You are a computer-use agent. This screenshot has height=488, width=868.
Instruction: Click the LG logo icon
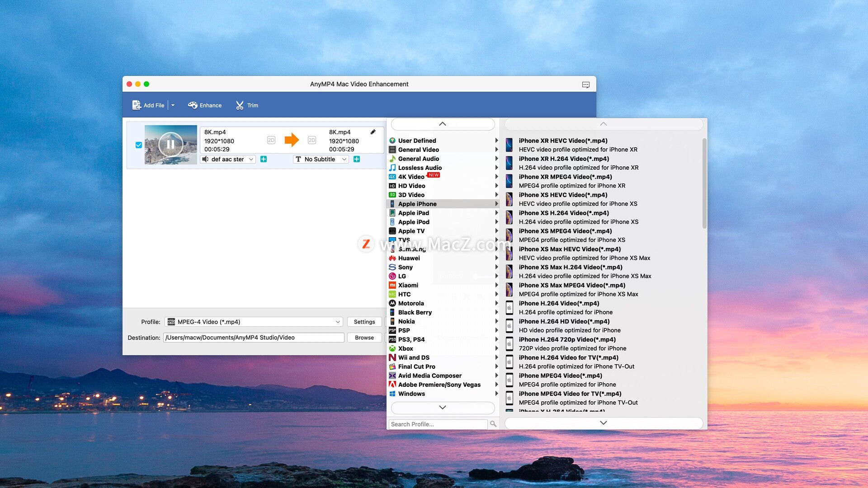click(392, 276)
